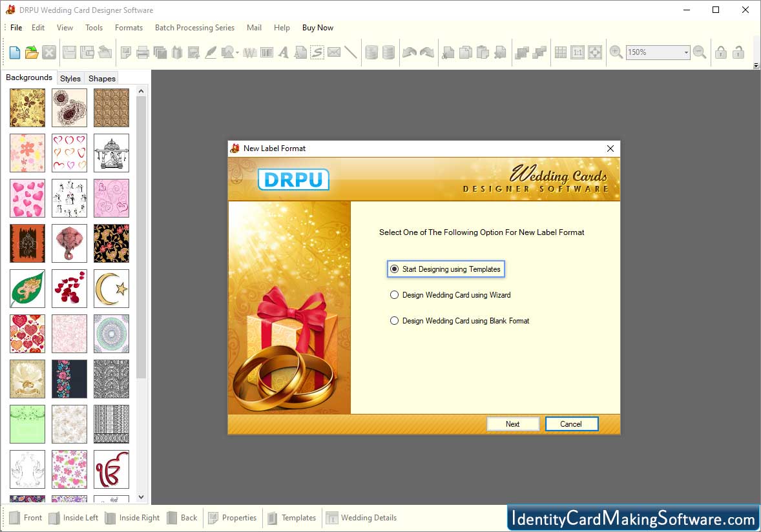761x532 pixels.
Task: Click the envelope mail icon
Action: click(x=334, y=52)
